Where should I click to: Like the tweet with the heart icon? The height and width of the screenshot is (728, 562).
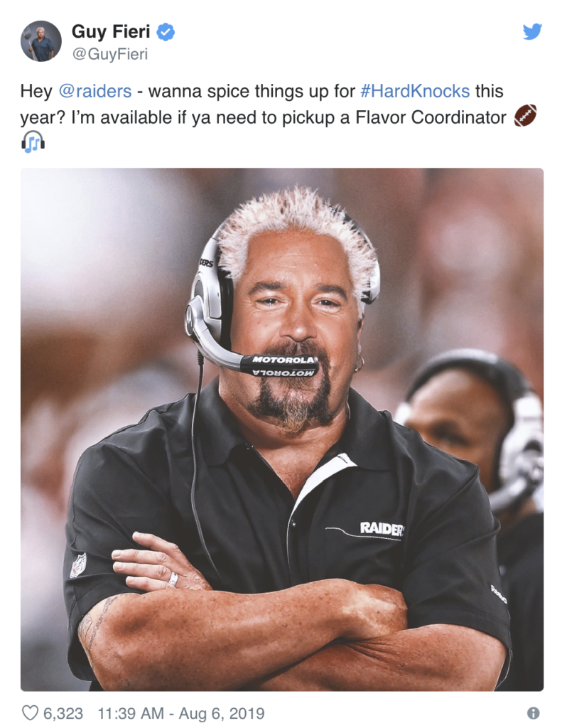click(x=30, y=712)
